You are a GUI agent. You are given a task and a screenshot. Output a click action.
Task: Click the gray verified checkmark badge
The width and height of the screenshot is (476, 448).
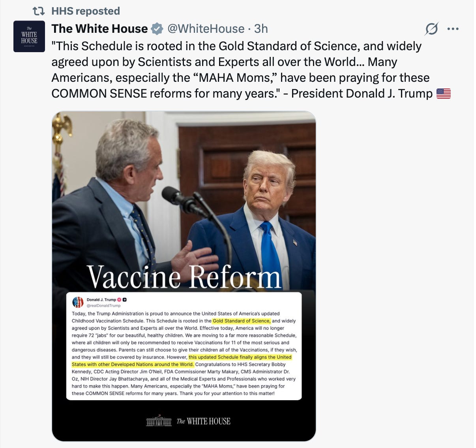157,29
